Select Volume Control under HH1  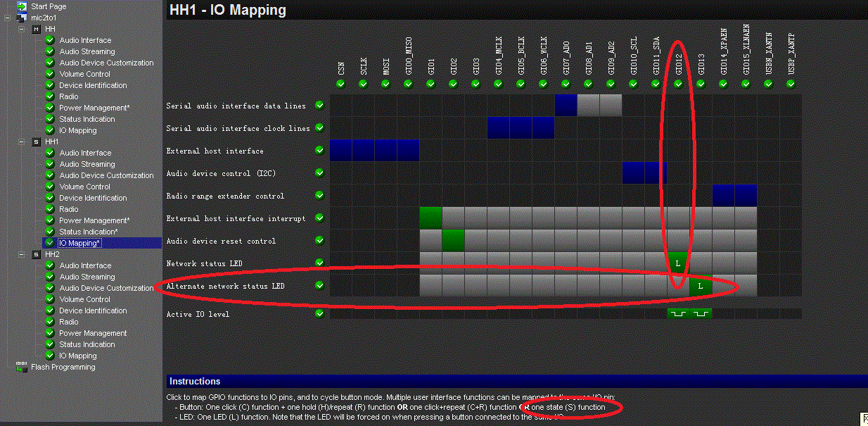[84, 187]
